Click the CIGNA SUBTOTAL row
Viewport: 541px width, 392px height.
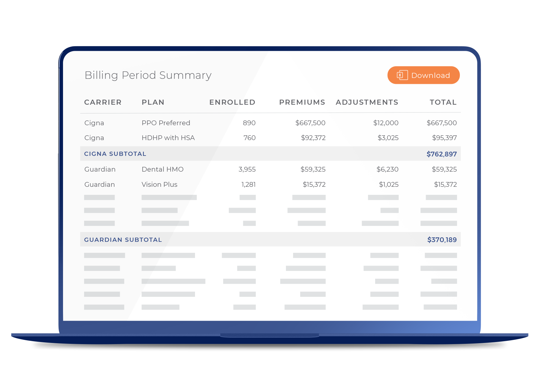[208, 154]
